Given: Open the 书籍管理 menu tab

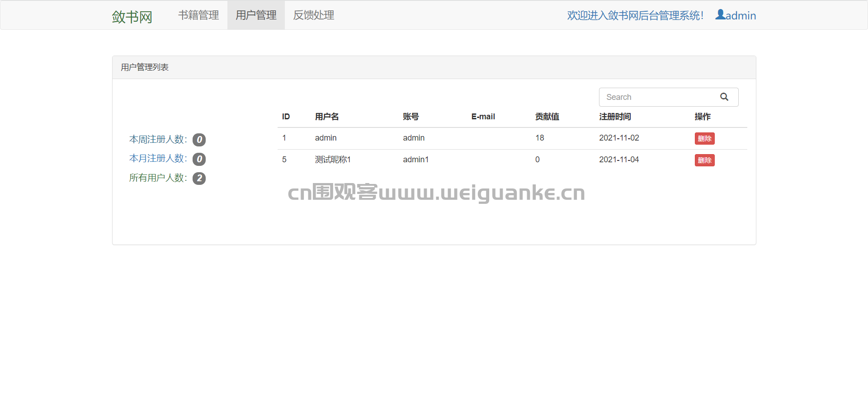Looking at the screenshot, I should pyautogui.click(x=198, y=15).
